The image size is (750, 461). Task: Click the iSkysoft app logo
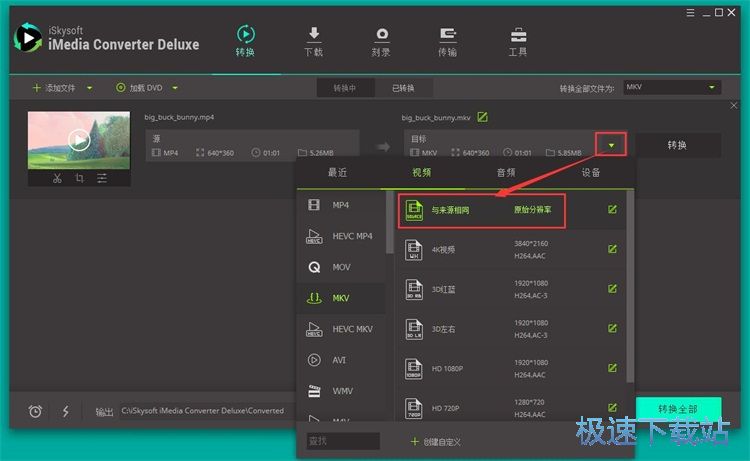[27, 38]
